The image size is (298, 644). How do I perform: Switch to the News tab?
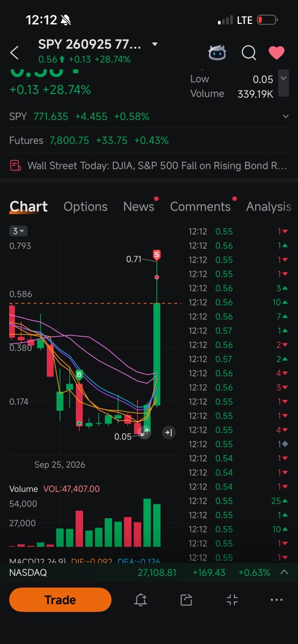(139, 207)
